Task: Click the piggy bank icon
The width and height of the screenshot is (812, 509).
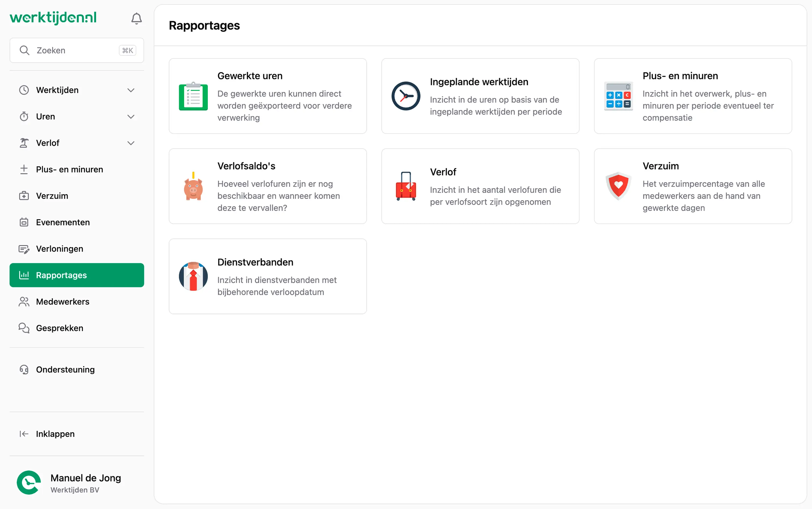Action: pos(193,186)
